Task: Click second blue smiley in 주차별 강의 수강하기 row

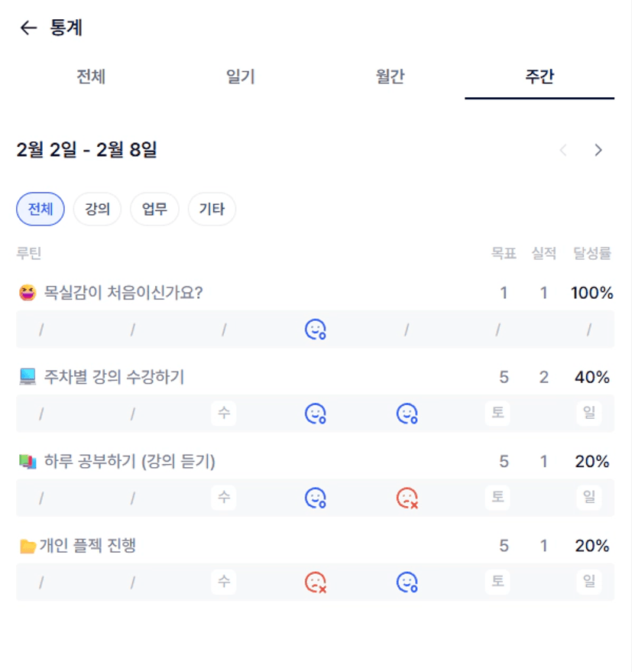Action: (407, 414)
